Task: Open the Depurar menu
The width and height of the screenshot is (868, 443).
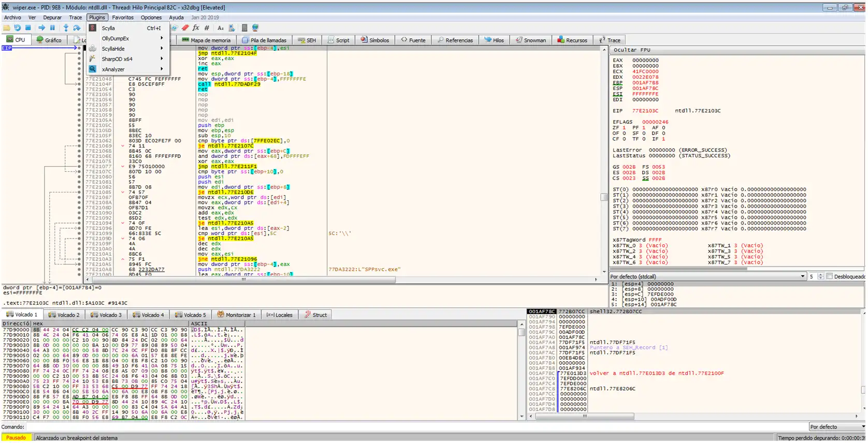Action: click(x=52, y=18)
